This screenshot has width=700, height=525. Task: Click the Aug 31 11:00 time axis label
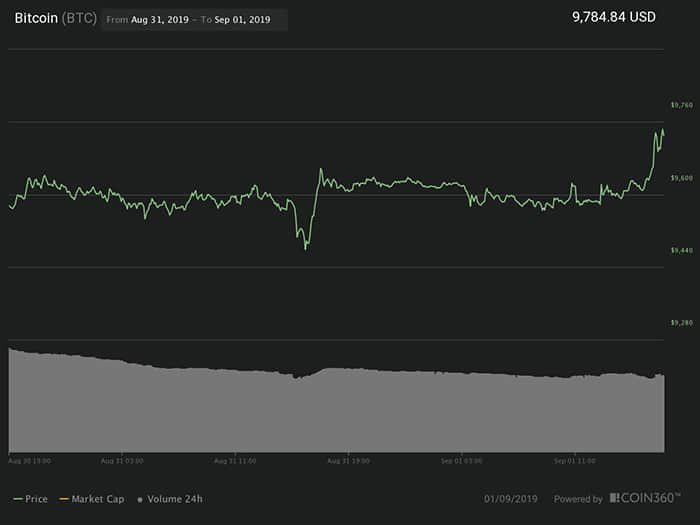tap(235, 461)
